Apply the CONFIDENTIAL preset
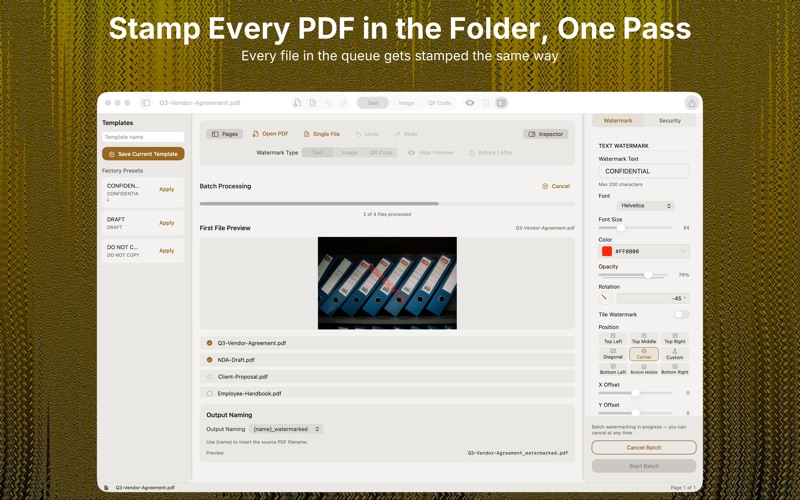Image resolution: width=800 pixels, height=500 pixels. point(166,189)
